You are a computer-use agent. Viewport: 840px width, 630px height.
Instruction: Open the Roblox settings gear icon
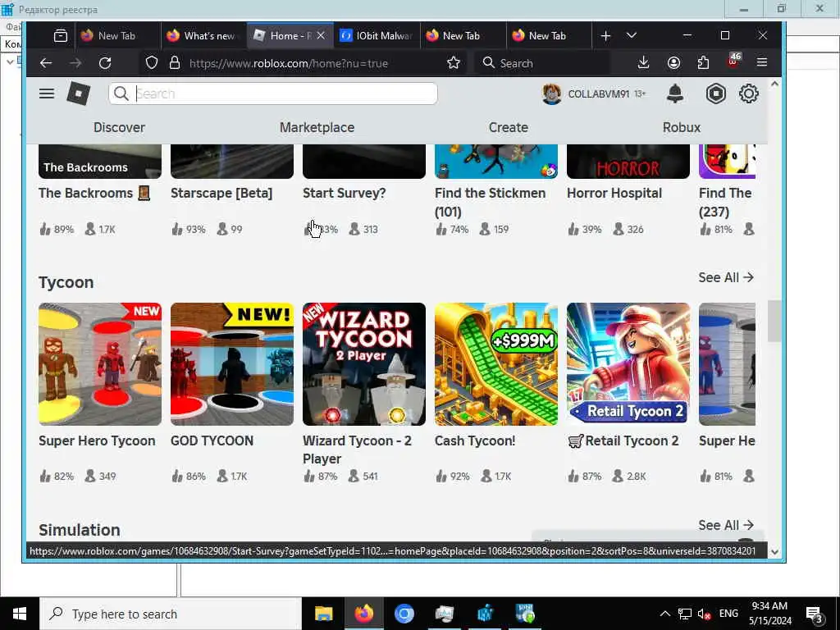pos(748,94)
